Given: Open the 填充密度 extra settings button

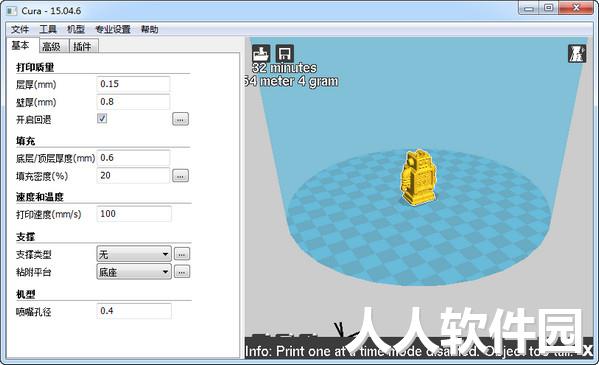Looking at the screenshot, I should tap(180, 176).
